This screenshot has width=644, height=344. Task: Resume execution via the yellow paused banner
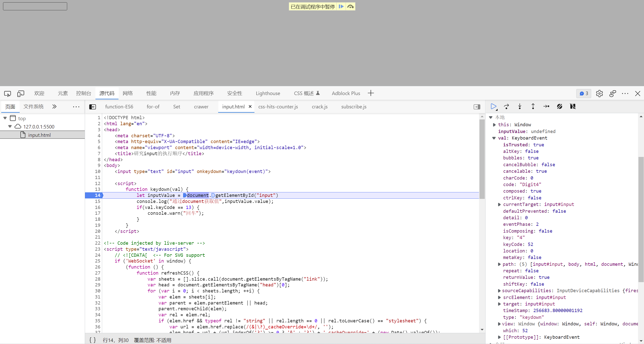pyautogui.click(x=341, y=6)
